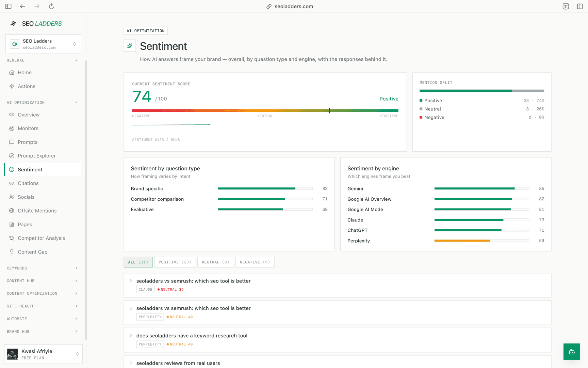Select the Neutral (8) filter tab

point(215,262)
